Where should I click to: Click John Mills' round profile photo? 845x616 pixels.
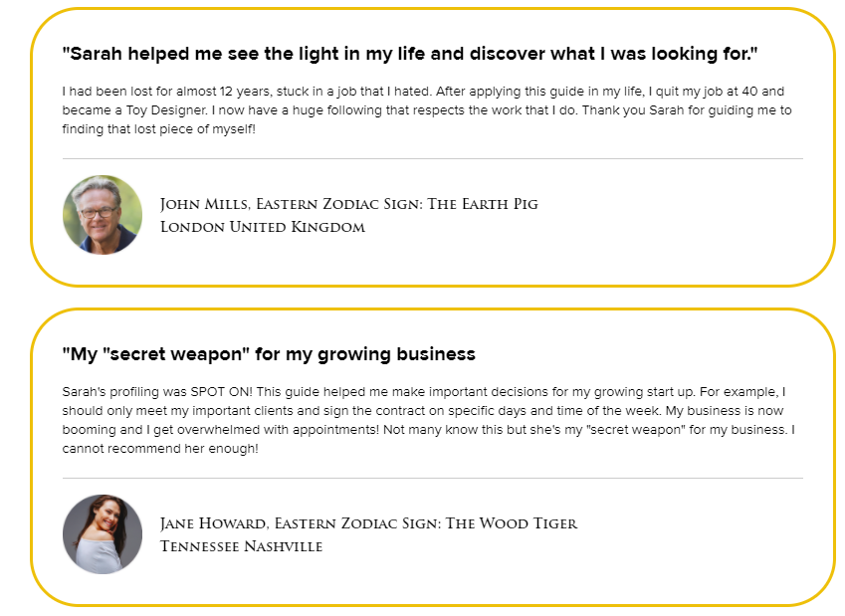[103, 215]
